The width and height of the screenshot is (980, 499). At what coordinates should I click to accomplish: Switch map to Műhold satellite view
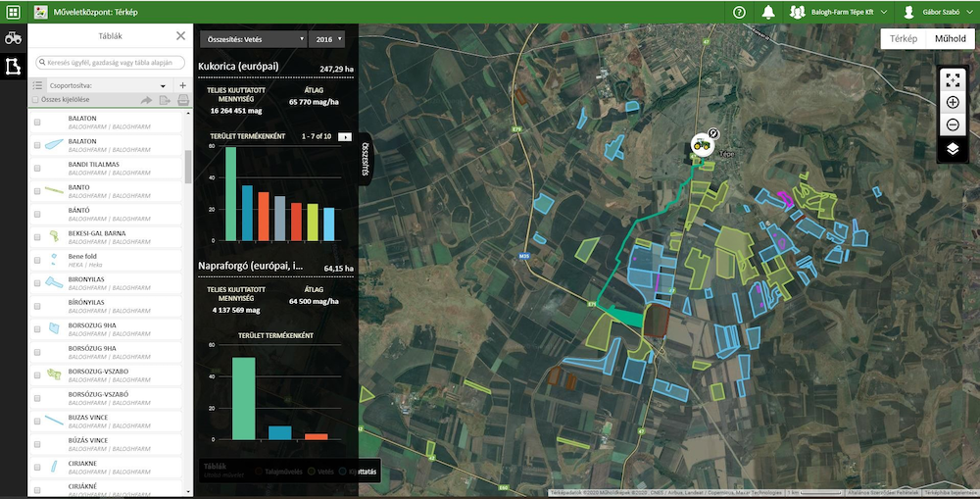950,39
